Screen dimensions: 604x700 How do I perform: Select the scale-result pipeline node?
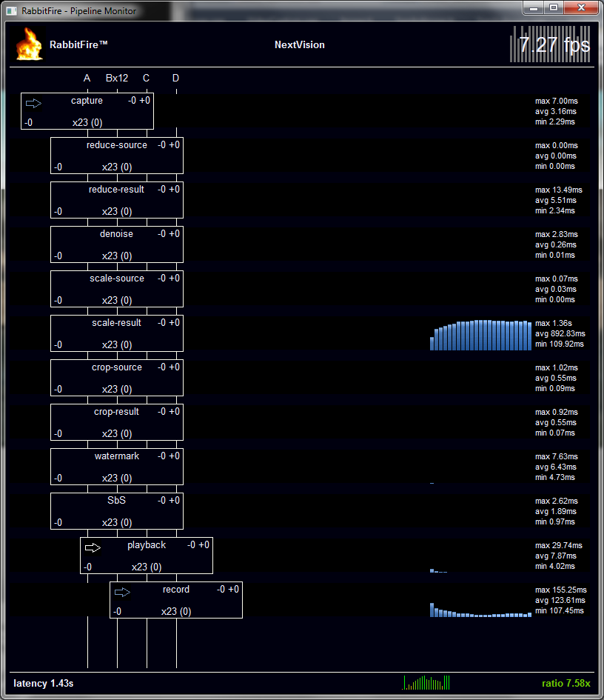(x=117, y=333)
